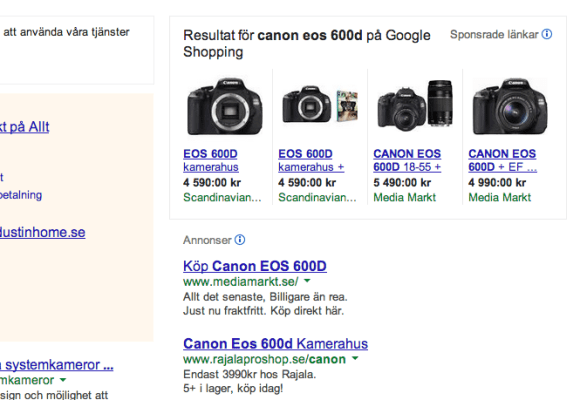Expand dropdown arrow next to www.mediamarkt.se/

point(307,281)
